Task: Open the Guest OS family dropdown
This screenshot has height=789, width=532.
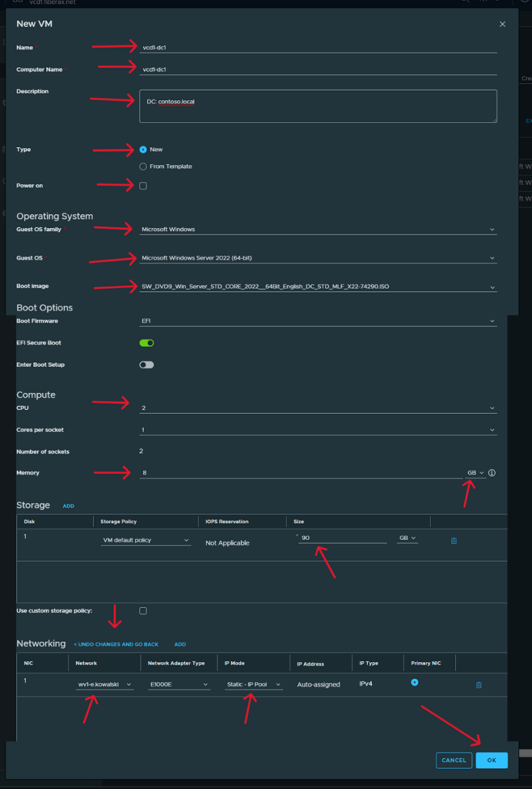Action: tap(317, 230)
